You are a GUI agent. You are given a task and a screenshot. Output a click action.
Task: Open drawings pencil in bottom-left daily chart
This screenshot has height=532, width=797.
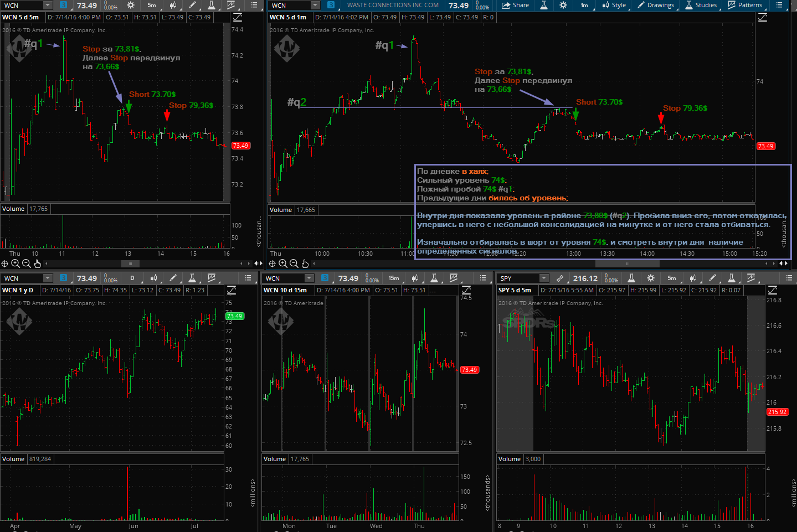(173, 278)
